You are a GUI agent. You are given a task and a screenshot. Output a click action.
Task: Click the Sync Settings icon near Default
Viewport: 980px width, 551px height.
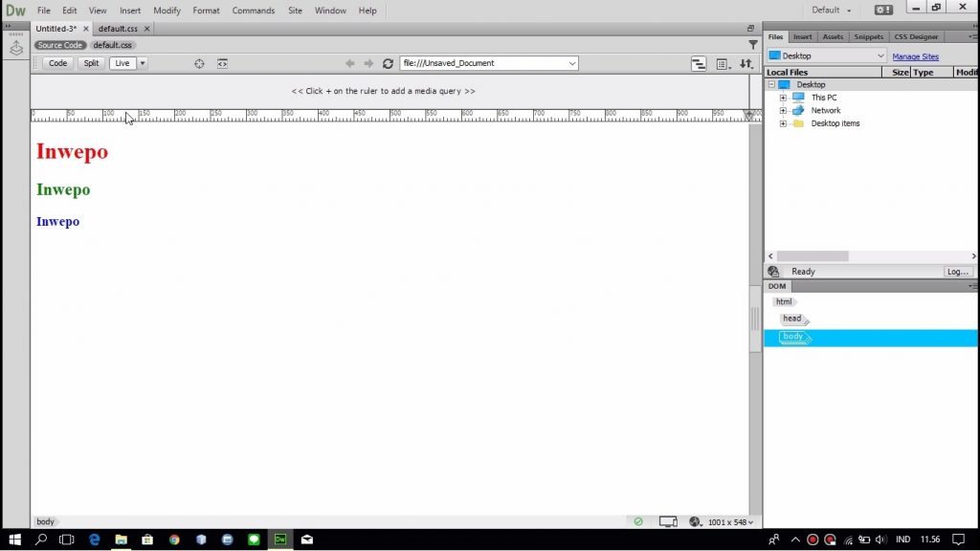pyautogui.click(x=883, y=10)
